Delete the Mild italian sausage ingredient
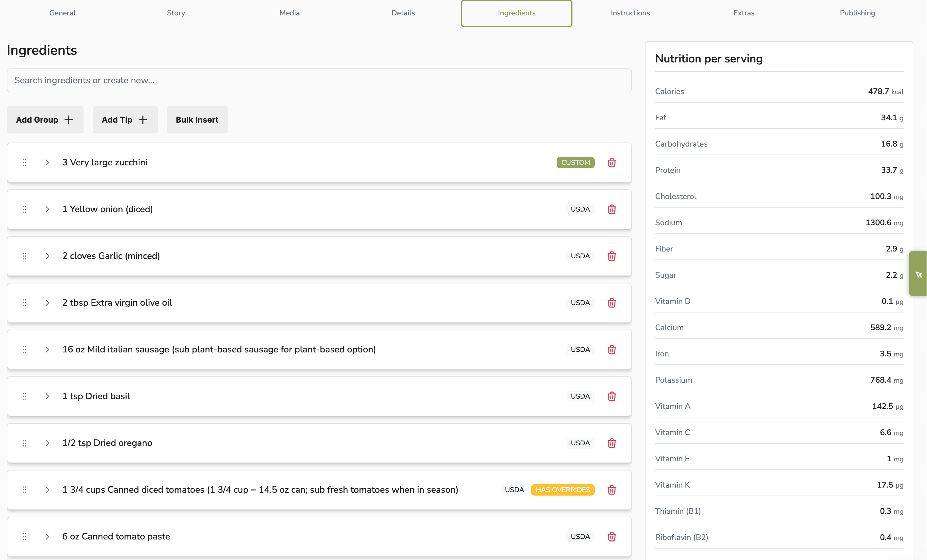Viewport: 927px width, 560px height. pyautogui.click(x=611, y=349)
